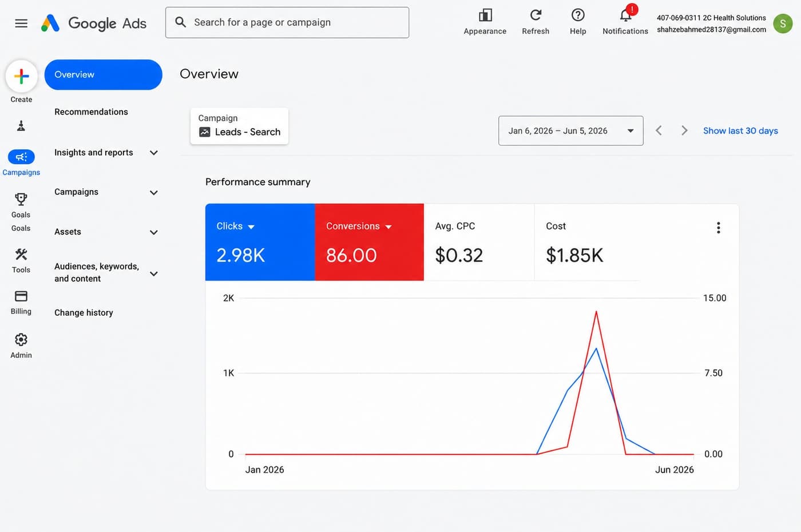Open the Conversions metric dropdown
The width and height of the screenshot is (801, 532).
point(388,227)
